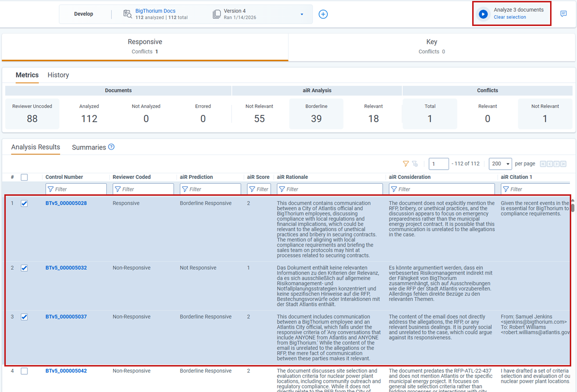Expand the project version dropdown arrow
577x392 pixels.
[x=302, y=14]
